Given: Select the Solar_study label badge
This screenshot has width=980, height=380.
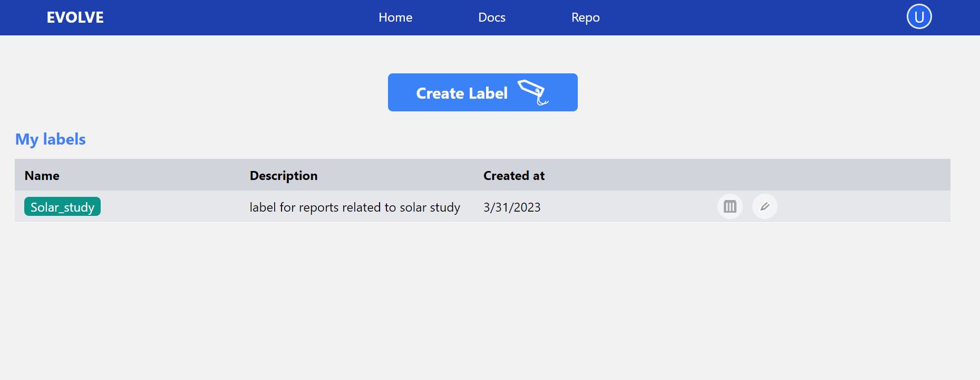Looking at the screenshot, I should [x=62, y=207].
